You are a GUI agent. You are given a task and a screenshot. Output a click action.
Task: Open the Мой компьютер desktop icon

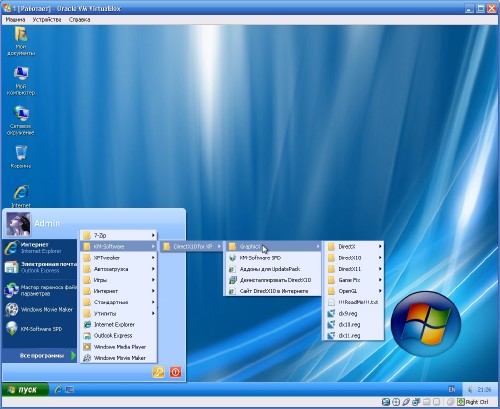[x=21, y=81]
